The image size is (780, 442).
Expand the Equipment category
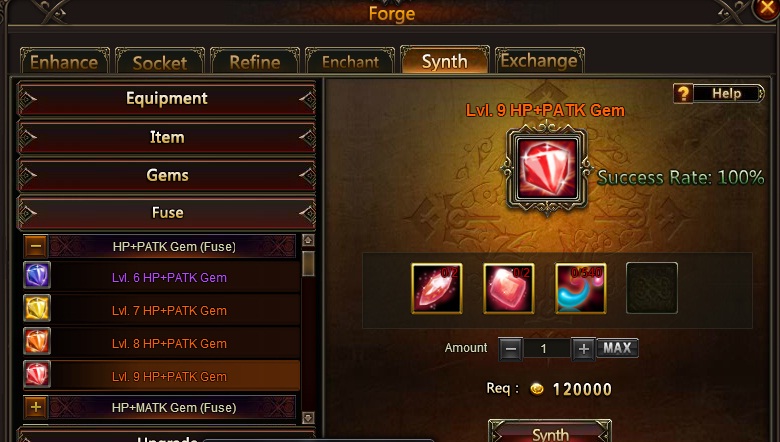(167, 98)
